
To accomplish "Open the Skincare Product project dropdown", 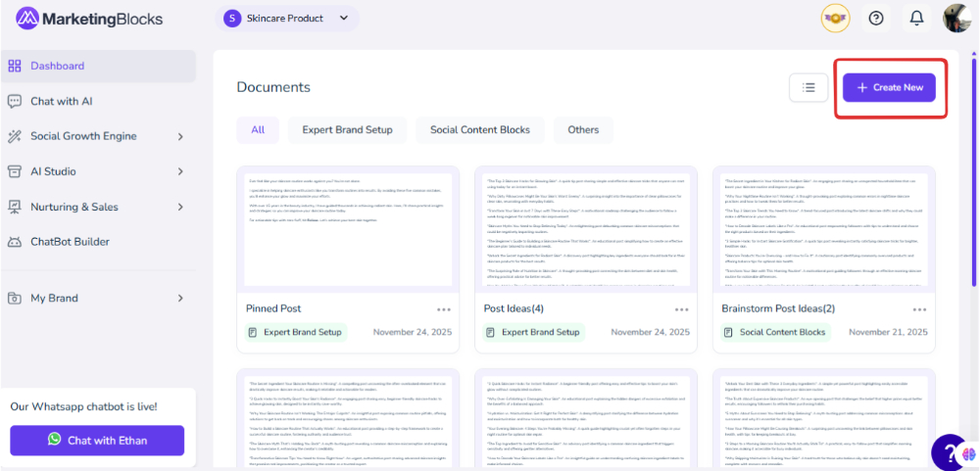I will point(286,18).
